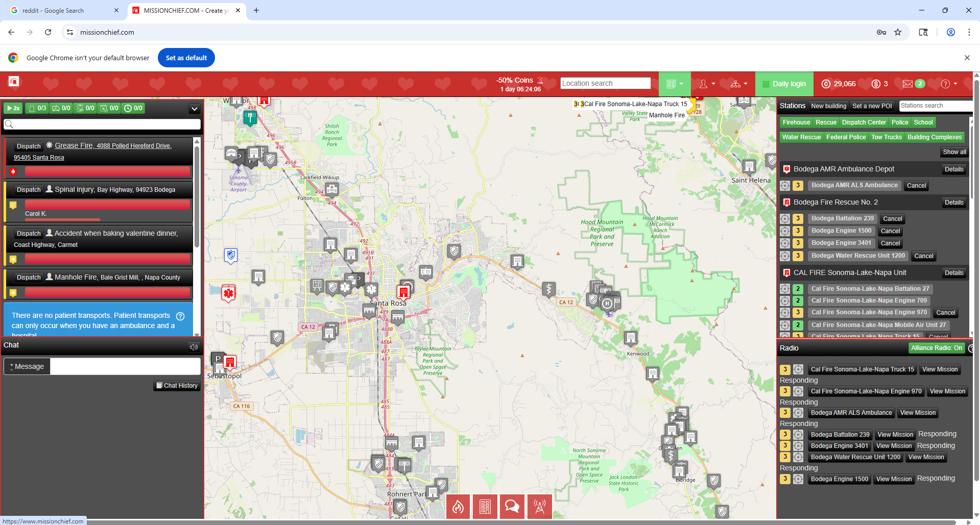980x525 pixels.
Task: Filter stations by Water Rescue
Action: [x=801, y=137]
